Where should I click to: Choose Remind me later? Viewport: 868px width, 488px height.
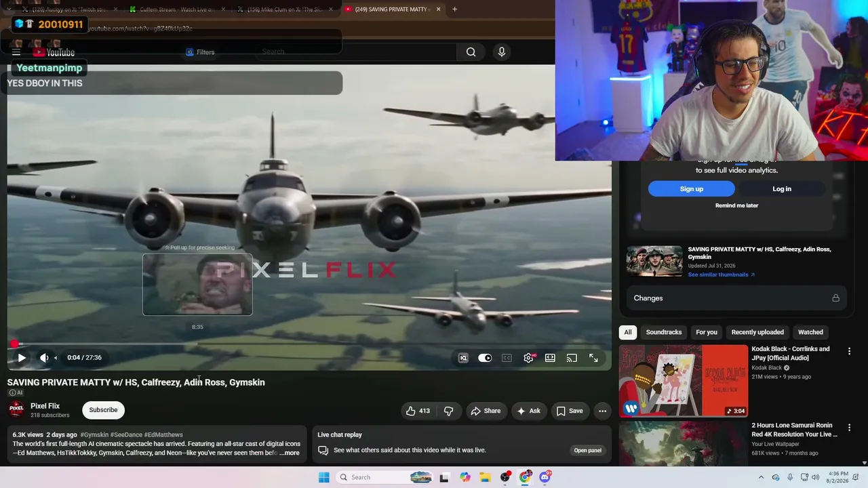(736, 205)
